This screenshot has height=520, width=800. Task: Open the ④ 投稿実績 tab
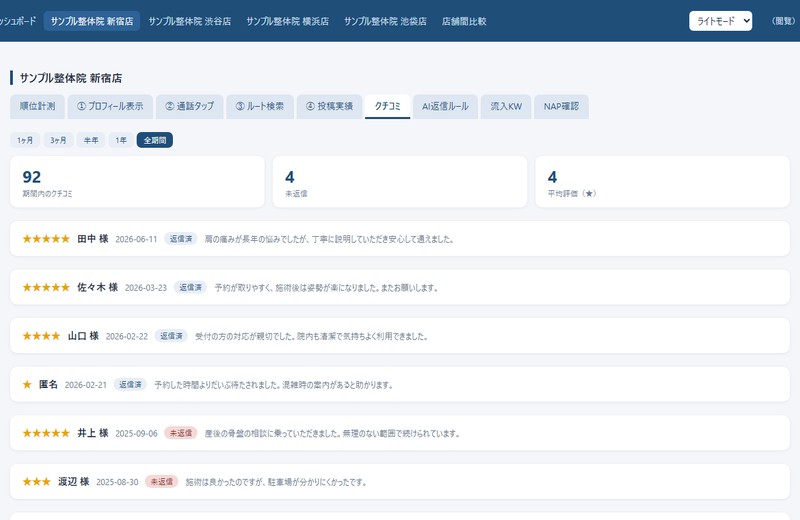[x=329, y=106]
